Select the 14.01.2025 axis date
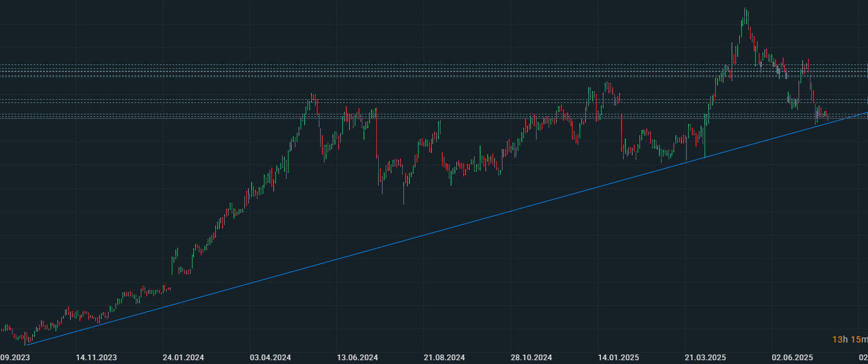Viewport: 868px width, 364px height. coord(619,358)
